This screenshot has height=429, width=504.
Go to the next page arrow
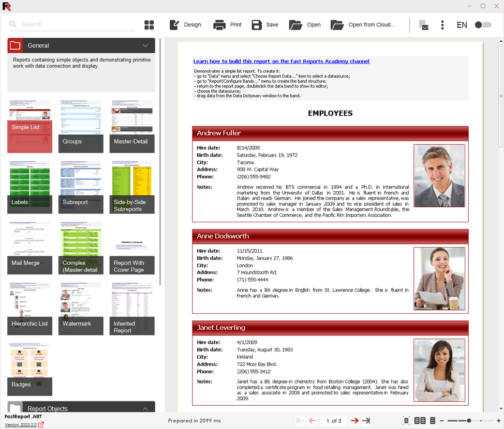coord(354,421)
